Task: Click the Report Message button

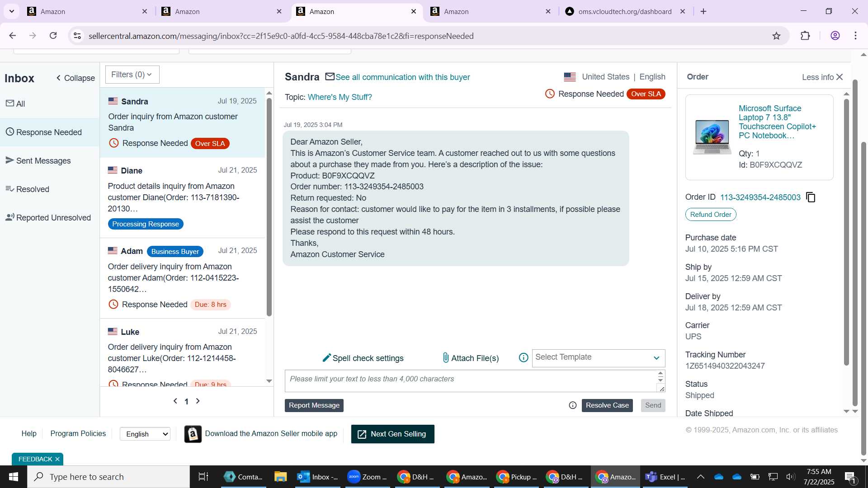Action: coord(314,405)
